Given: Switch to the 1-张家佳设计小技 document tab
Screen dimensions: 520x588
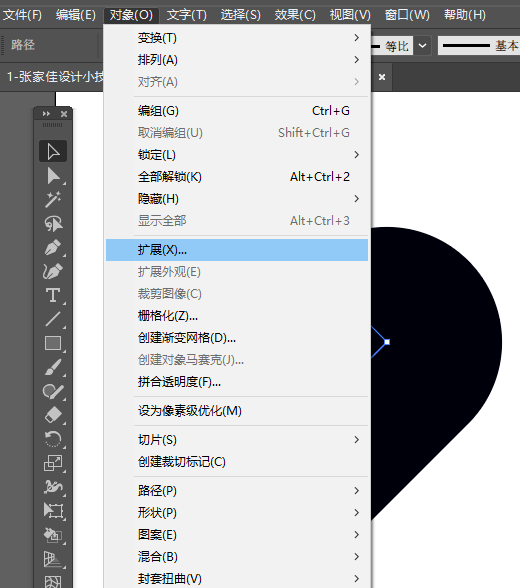Looking at the screenshot, I should [x=55, y=77].
